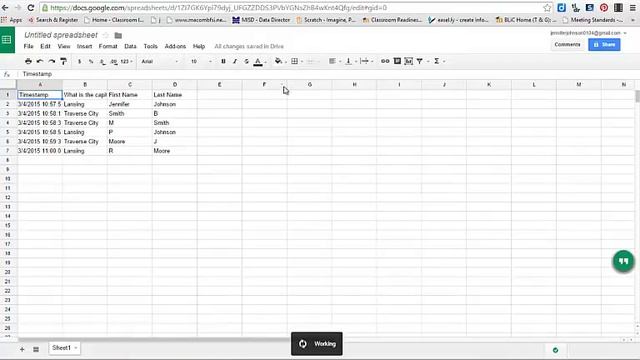The image size is (640, 360).
Task: Toggle italic formatting
Action: (235, 61)
